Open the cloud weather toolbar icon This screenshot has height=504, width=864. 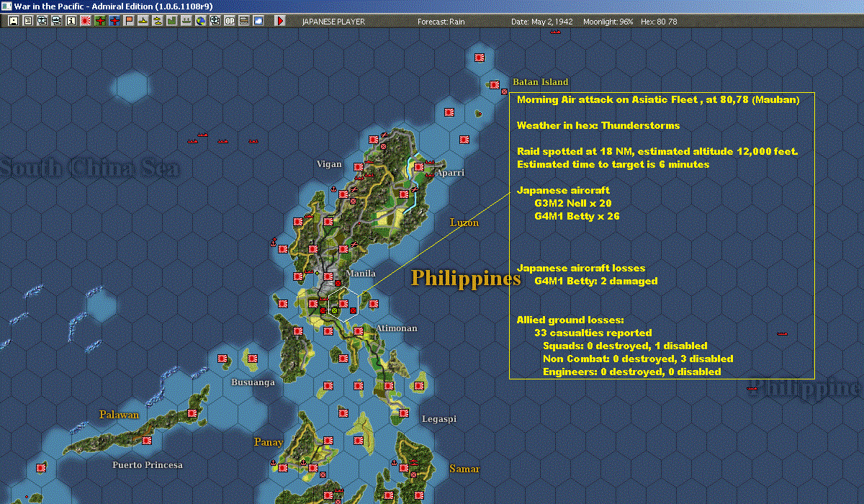[x=258, y=21]
